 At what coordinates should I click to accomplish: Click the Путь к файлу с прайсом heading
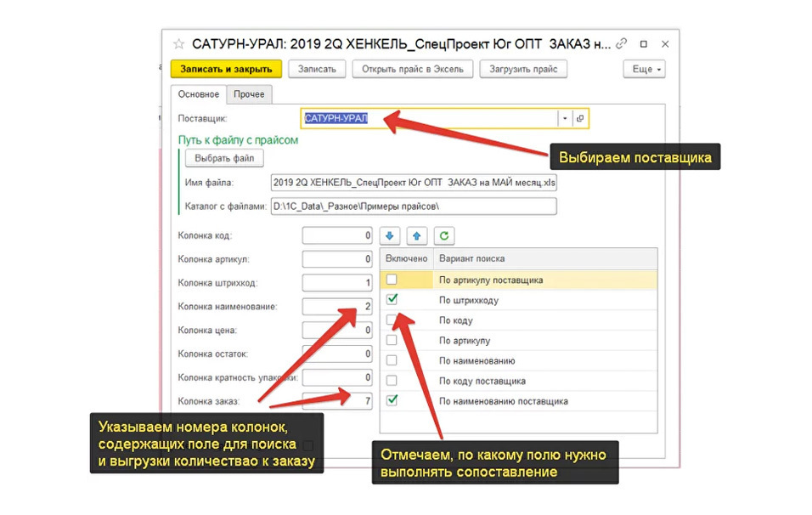coord(238,140)
